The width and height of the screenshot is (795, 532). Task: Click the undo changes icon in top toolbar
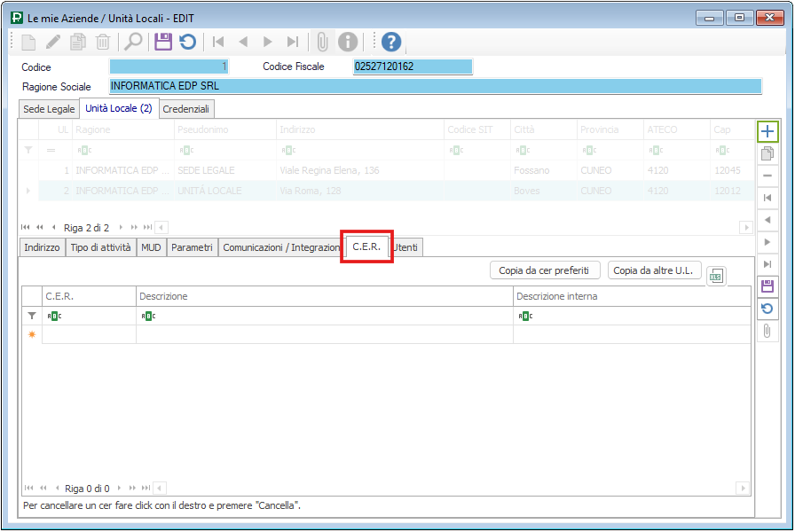(187, 42)
